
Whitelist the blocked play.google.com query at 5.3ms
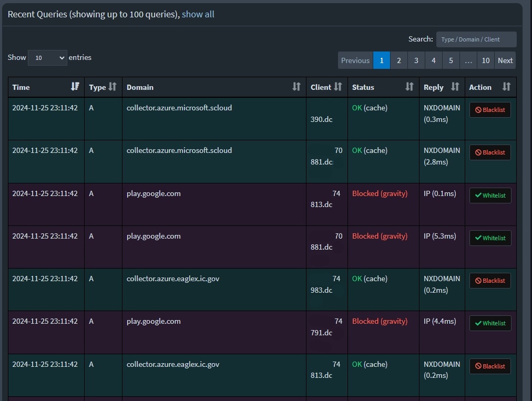pyautogui.click(x=490, y=238)
